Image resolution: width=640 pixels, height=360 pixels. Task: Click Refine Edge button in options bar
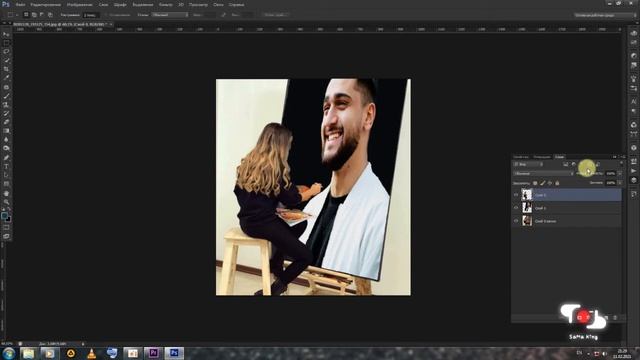[275, 15]
